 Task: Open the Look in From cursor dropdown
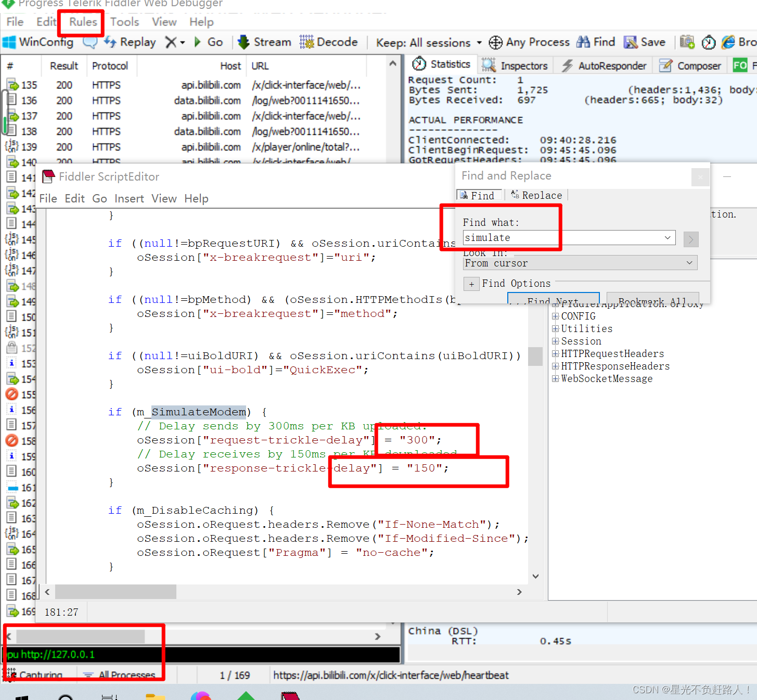580,263
